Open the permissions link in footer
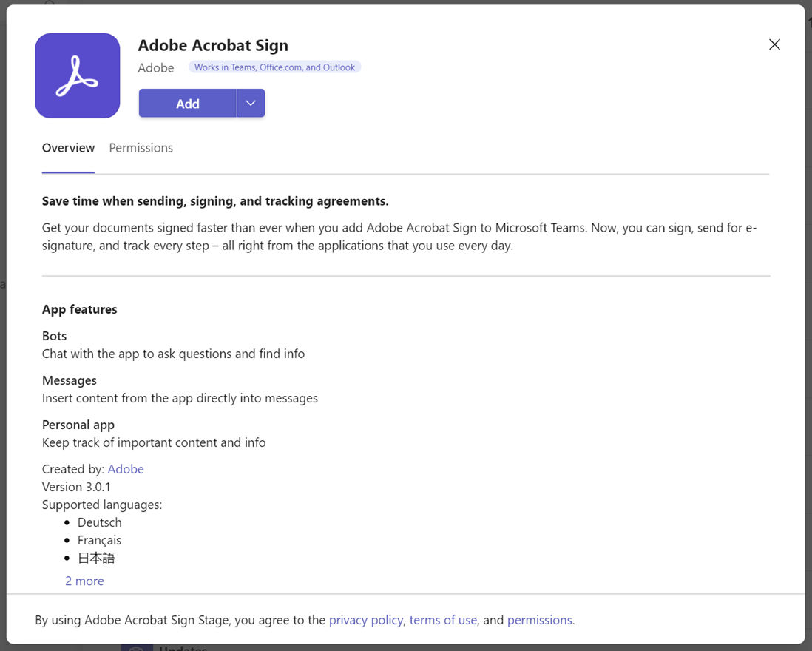The width and height of the screenshot is (812, 651). (x=540, y=620)
